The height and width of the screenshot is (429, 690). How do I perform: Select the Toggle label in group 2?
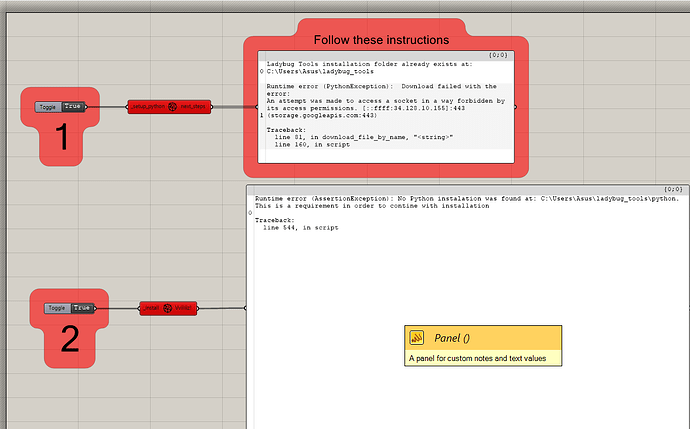coord(57,309)
